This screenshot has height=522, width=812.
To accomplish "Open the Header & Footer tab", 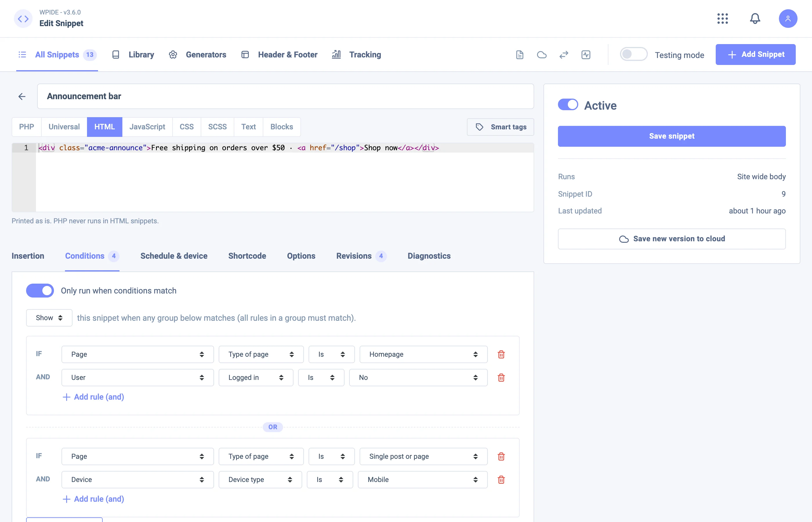I will click(279, 55).
